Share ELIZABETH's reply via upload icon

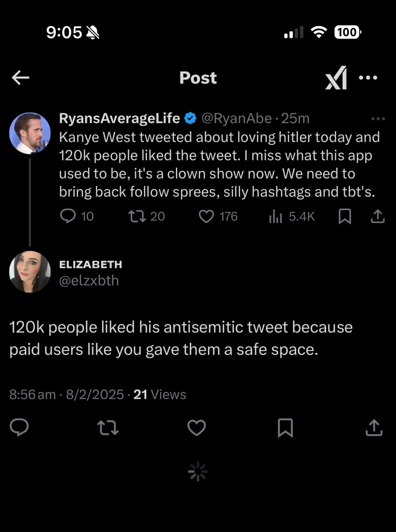pos(374,428)
